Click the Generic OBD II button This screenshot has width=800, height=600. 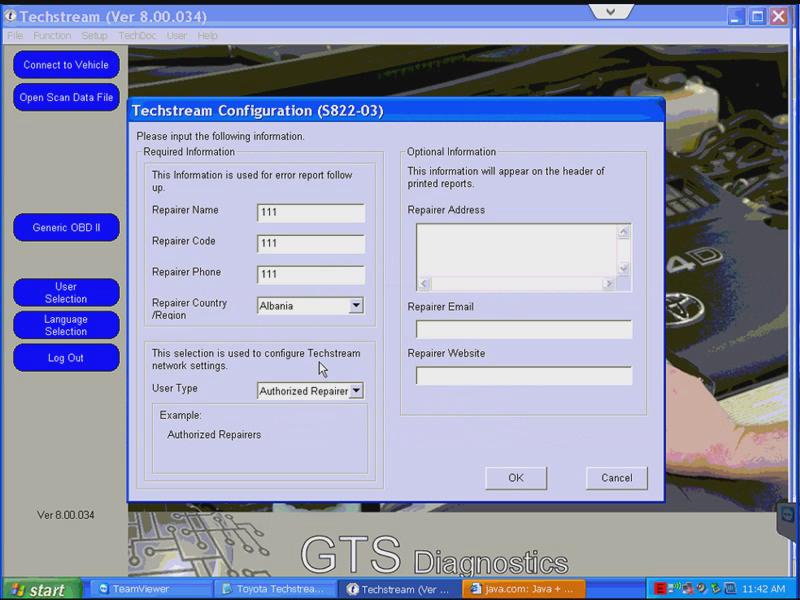(66, 228)
